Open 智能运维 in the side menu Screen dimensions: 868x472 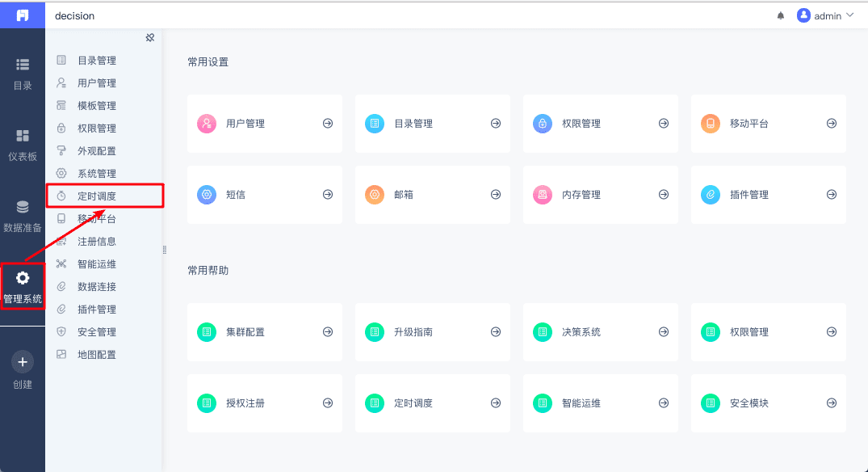tap(97, 264)
